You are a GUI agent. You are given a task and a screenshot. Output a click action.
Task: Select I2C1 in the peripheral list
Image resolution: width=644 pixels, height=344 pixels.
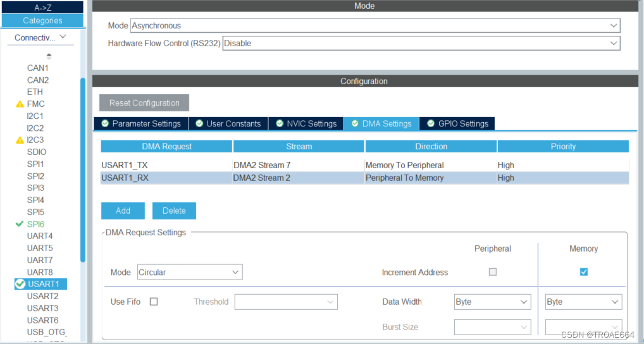point(35,116)
